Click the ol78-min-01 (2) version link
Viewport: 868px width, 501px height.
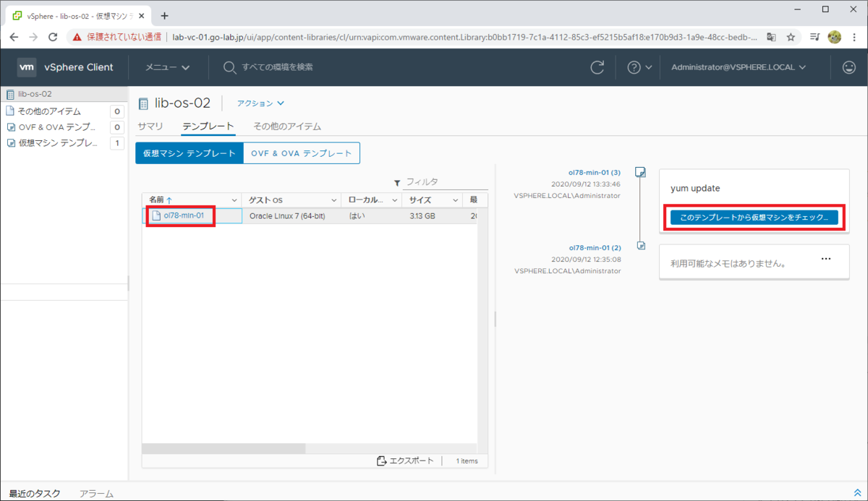click(595, 247)
